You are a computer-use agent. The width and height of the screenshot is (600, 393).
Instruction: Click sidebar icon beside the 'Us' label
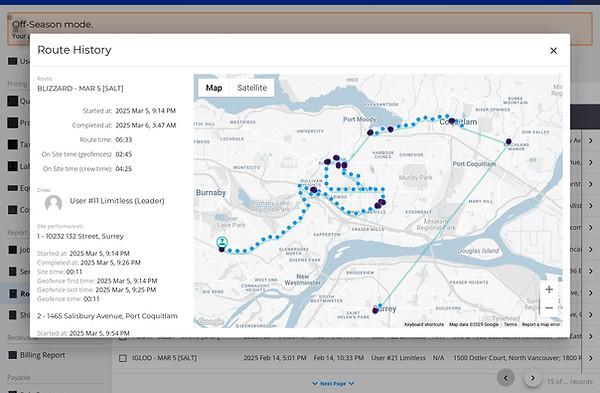tap(13, 61)
